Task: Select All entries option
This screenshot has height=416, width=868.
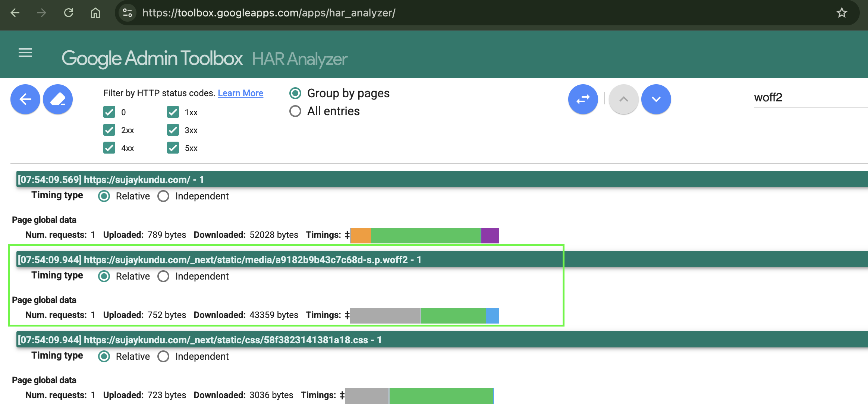Action: [x=295, y=111]
